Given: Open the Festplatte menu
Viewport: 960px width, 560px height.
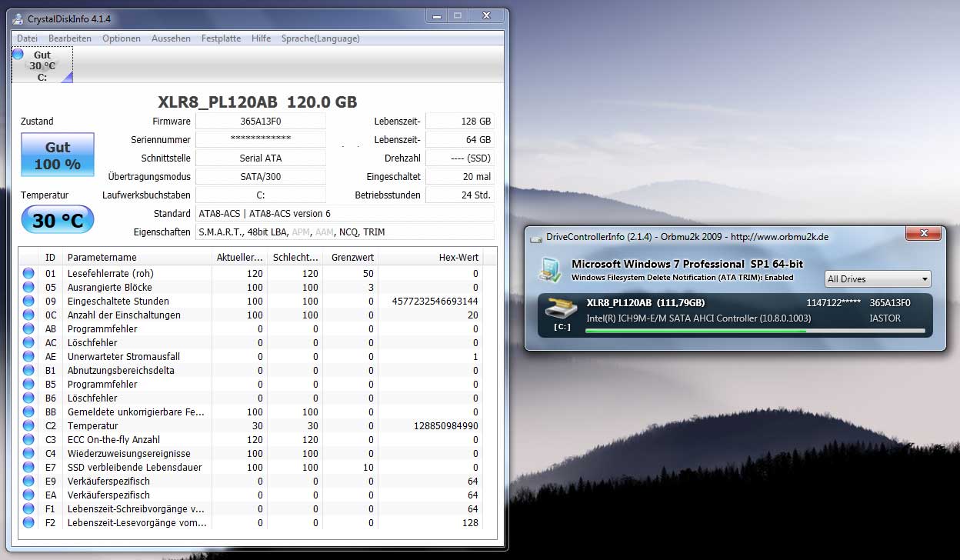Looking at the screenshot, I should click(221, 38).
